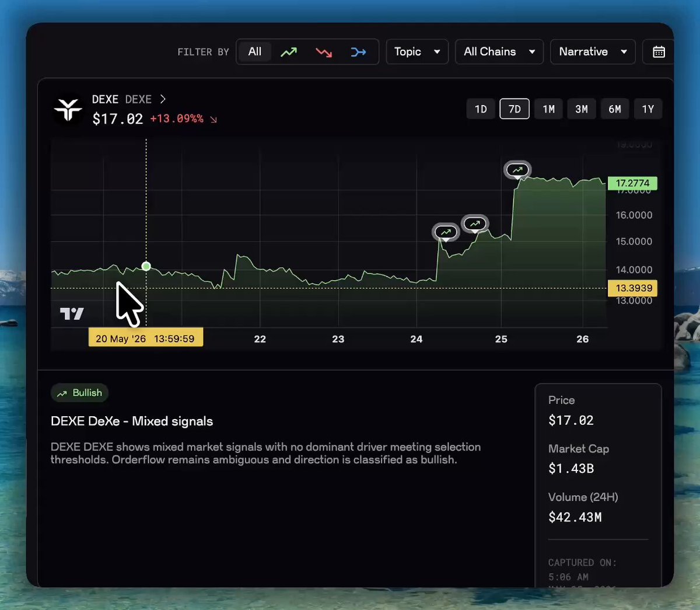The width and height of the screenshot is (700, 610).
Task: Click the FILTER BY label
Action: click(x=203, y=52)
